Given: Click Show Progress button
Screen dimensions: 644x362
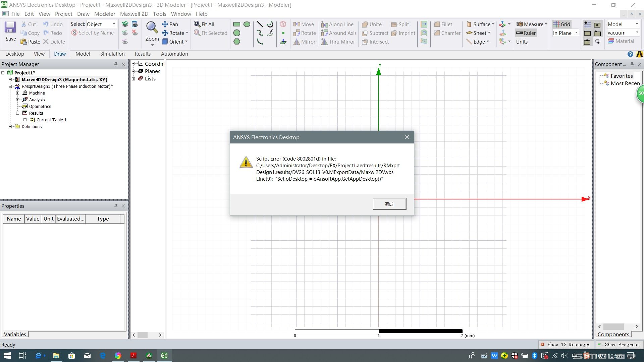Looking at the screenshot, I should (x=619, y=345).
